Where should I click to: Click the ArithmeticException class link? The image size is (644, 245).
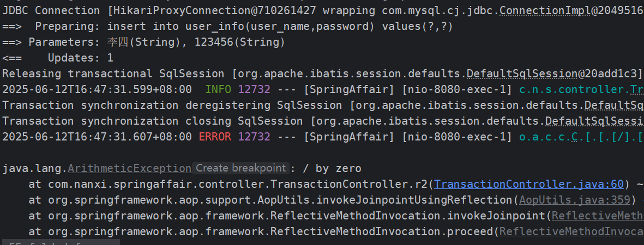click(x=130, y=169)
